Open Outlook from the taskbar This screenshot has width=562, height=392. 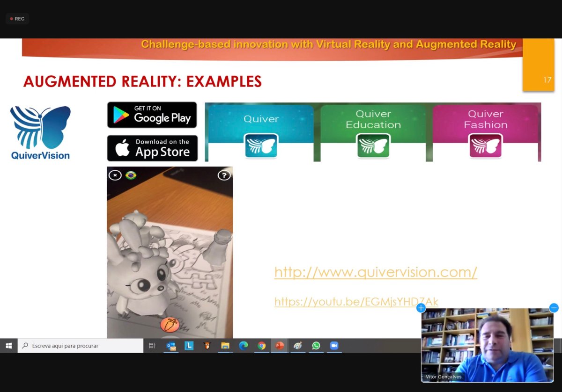[171, 346]
